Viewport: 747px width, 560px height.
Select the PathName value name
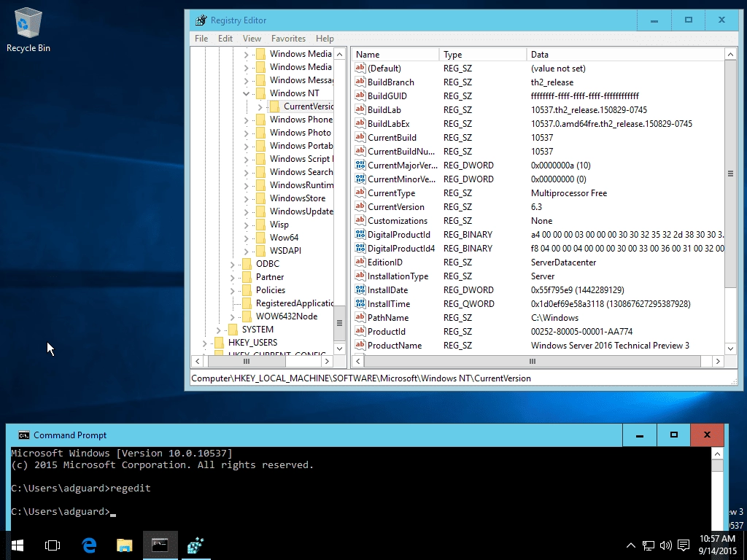(388, 318)
